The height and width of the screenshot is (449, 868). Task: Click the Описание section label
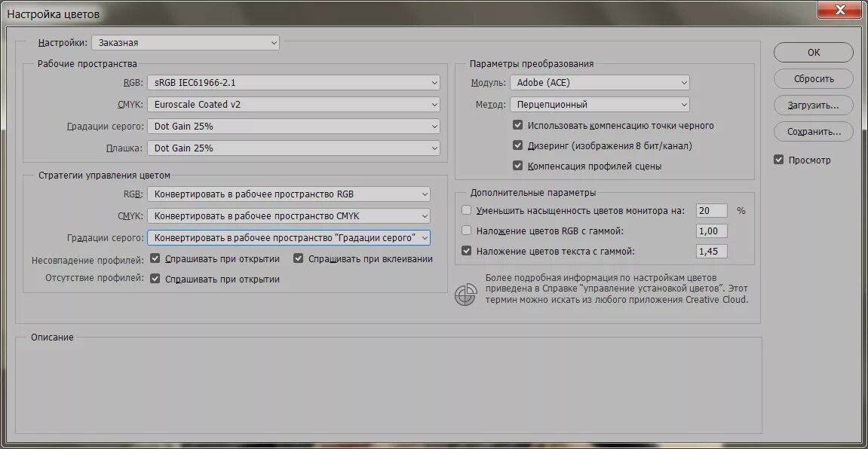pyautogui.click(x=52, y=337)
